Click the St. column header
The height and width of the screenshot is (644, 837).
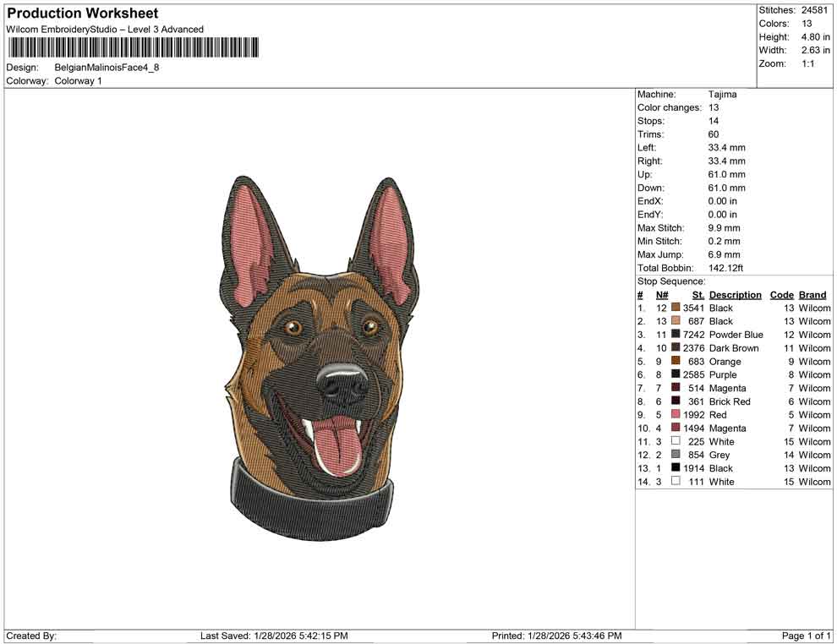click(697, 294)
